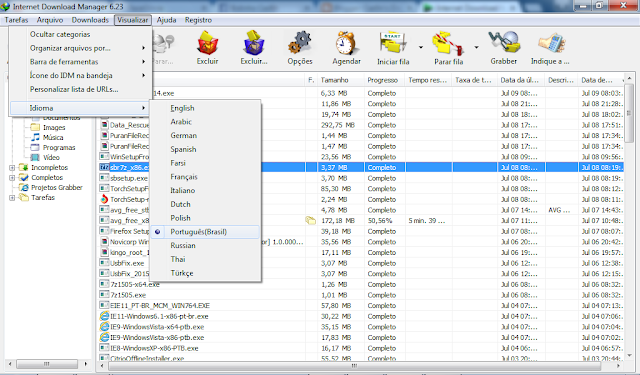Open Opções gear icon
This screenshot has width=640, height=375.
[300, 43]
